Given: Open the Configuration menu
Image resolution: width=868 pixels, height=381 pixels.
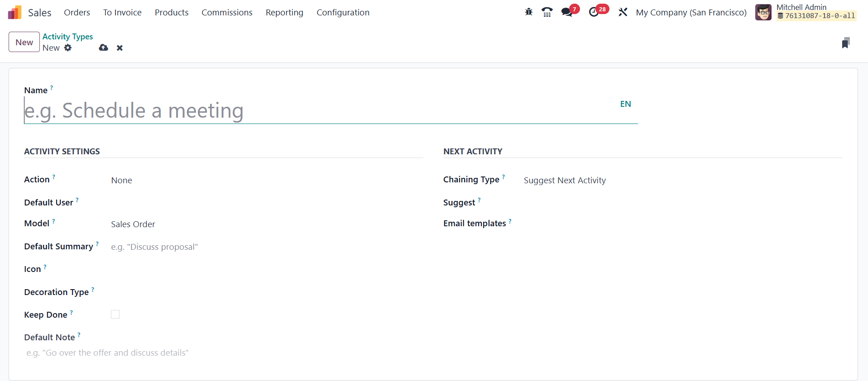Looking at the screenshot, I should (343, 12).
